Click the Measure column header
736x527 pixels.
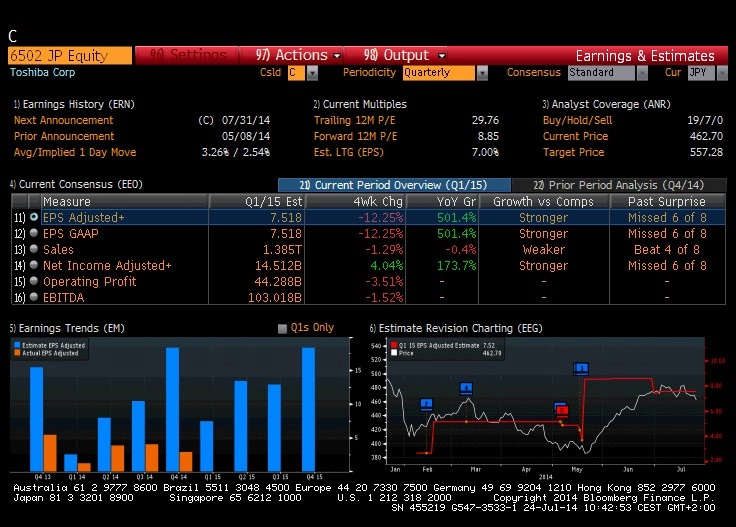coord(125,201)
